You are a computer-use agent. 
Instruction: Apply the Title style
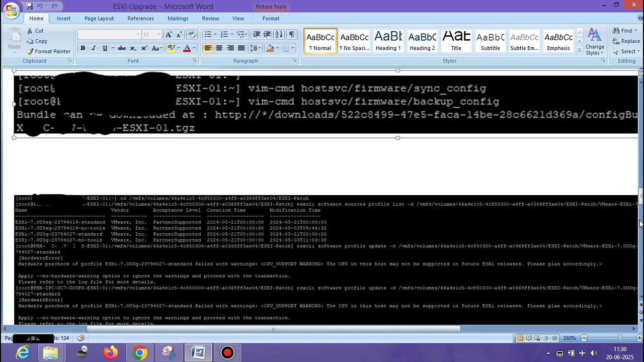(x=456, y=41)
